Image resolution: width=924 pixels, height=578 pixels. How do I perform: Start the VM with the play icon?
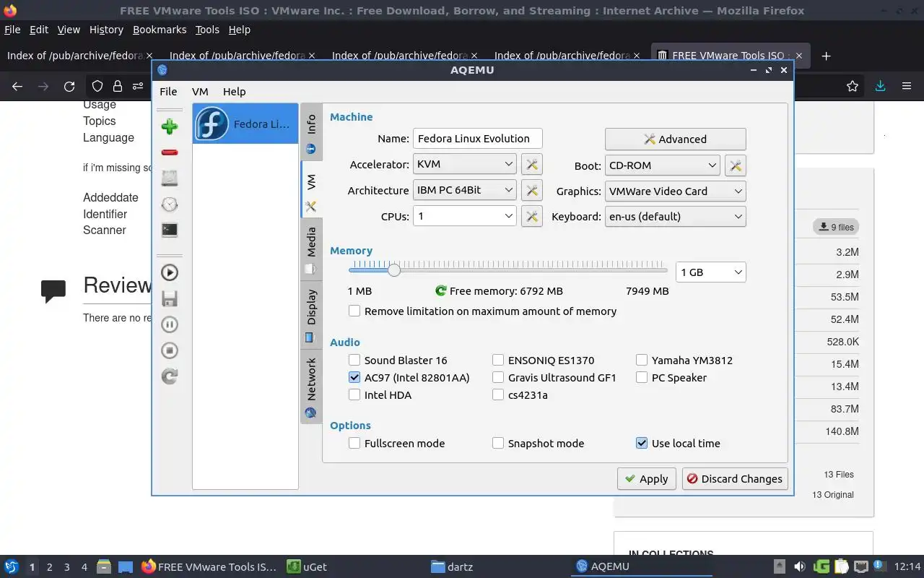(170, 272)
